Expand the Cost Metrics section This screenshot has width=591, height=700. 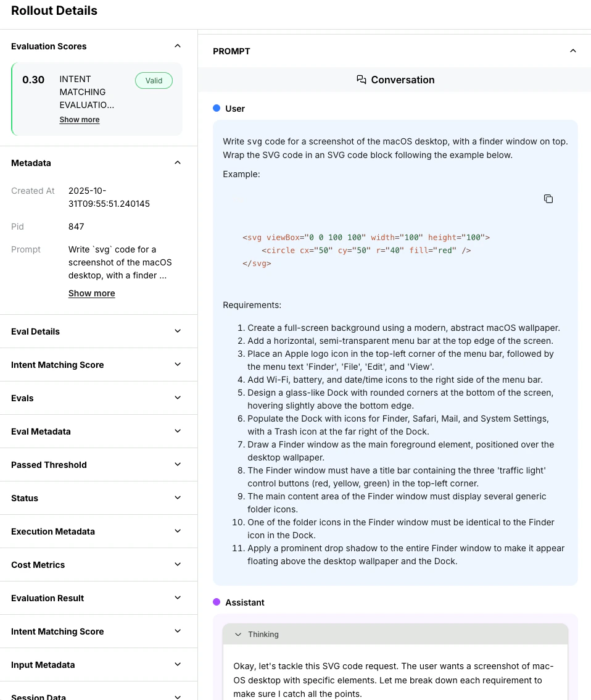(x=178, y=564)
